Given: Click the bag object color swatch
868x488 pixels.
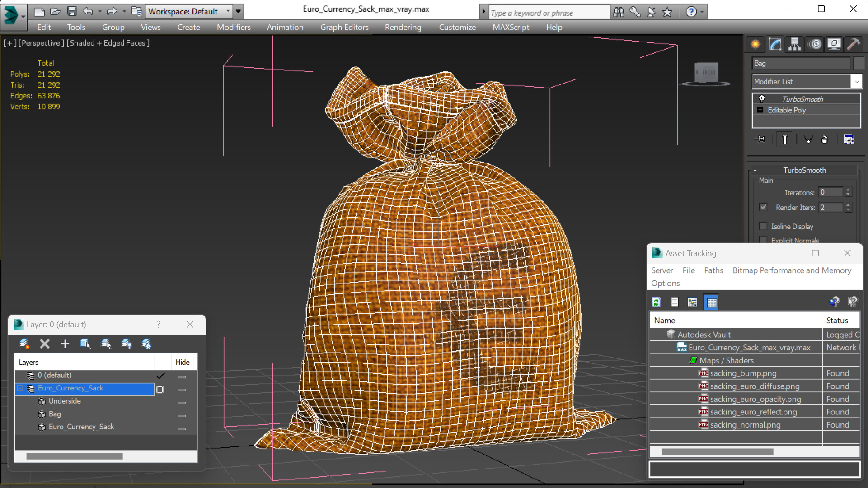Looking at the screenshot, I should [x=859, y=64].
